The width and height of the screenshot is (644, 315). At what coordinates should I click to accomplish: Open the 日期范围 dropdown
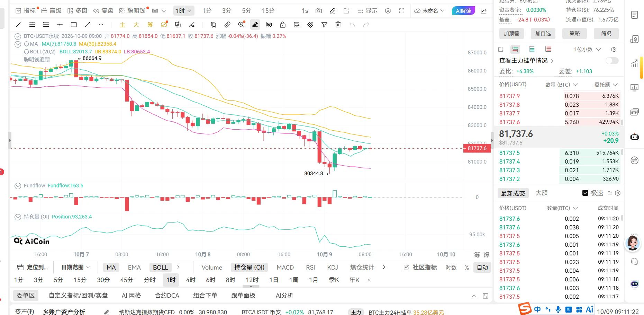click(75, 267)
